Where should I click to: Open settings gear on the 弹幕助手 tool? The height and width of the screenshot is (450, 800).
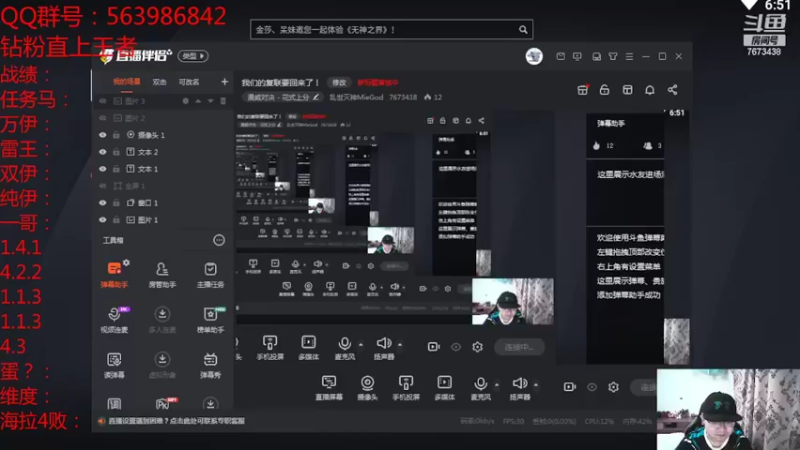[x=126, y=263]
